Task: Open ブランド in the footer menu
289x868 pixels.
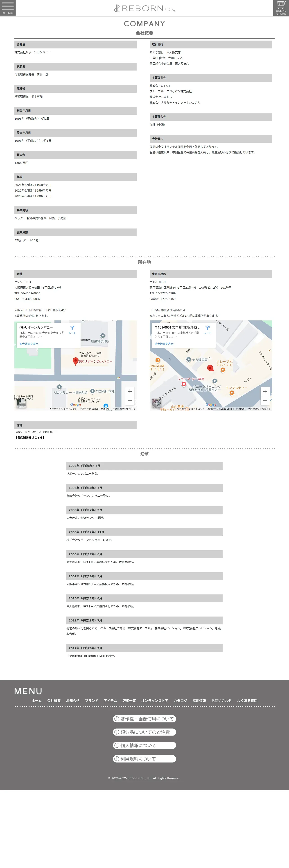Action: (92, 701)
